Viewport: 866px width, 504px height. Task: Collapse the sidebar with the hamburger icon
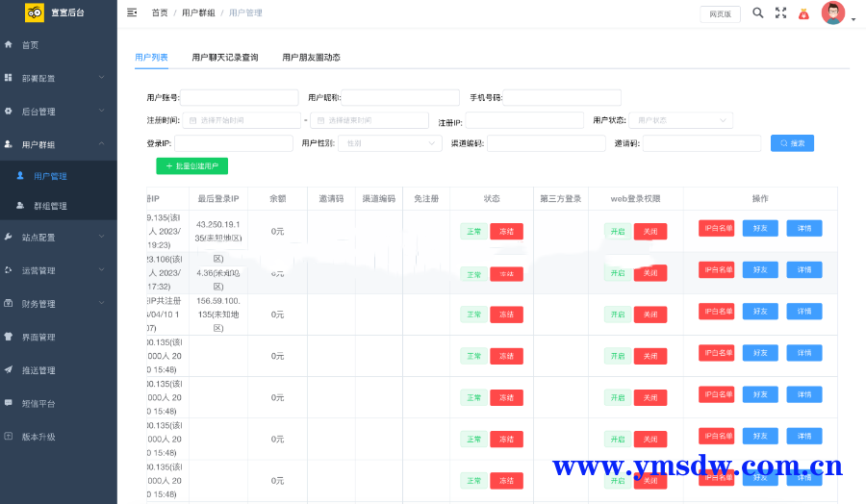132,13
